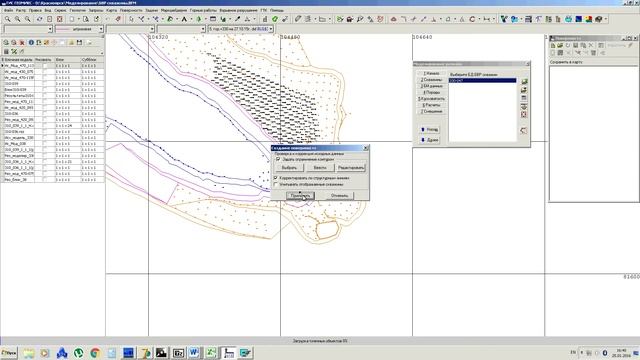Viewport: 640px width, 360px height.
Task: Open Chrome from the taskbar
Action: pyautogui.click(x=95, y=353)
